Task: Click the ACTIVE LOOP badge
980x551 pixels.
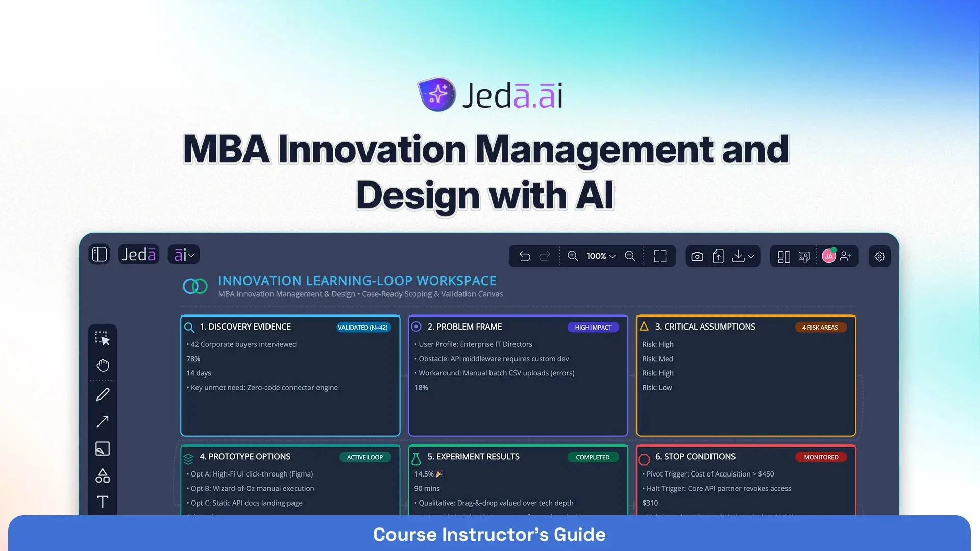Action: pos(365,457)
